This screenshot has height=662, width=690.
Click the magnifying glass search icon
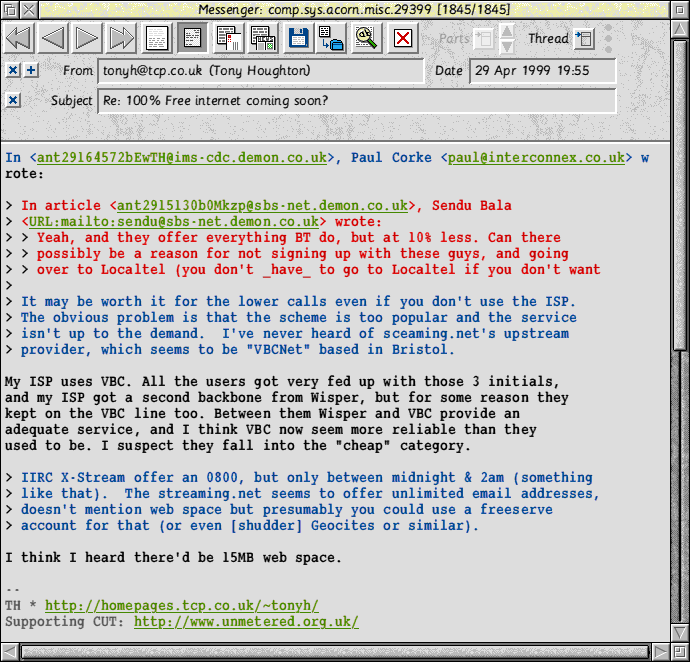pos(366,39)
